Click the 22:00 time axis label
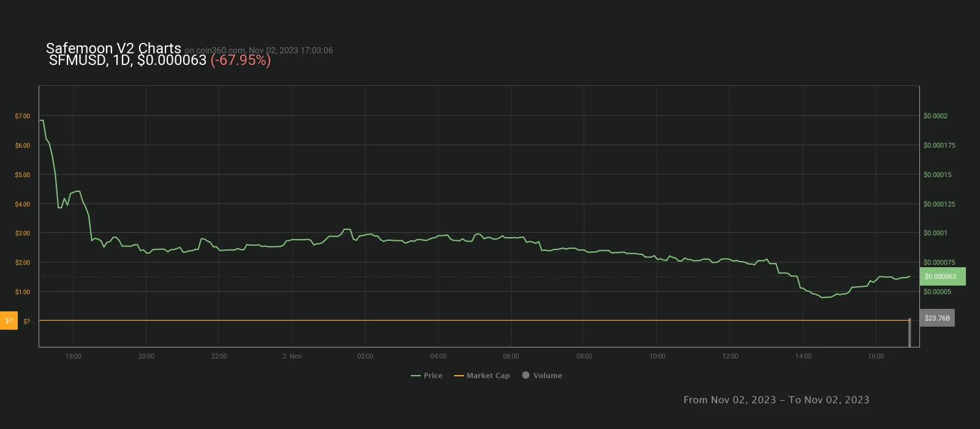 point(219,356)
